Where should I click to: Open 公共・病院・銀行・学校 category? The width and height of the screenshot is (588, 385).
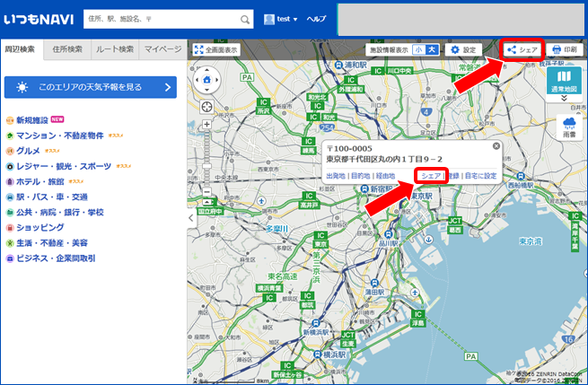tap(60, 213)
